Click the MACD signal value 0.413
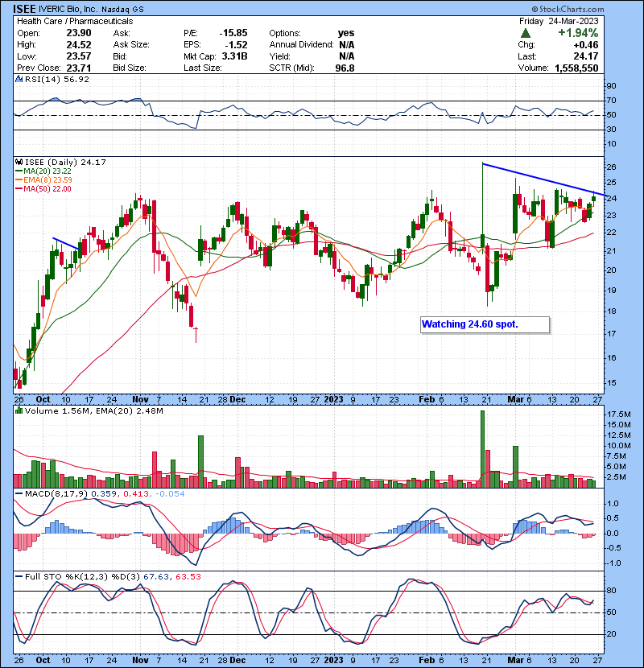This screenshot has width=644, height=668. coord(136,494)
